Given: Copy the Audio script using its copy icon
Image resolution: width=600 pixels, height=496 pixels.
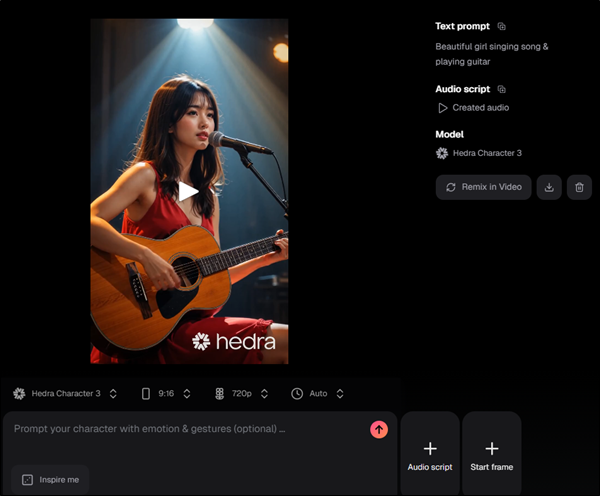Looking at the screenshot, I should tap(501, 89).
